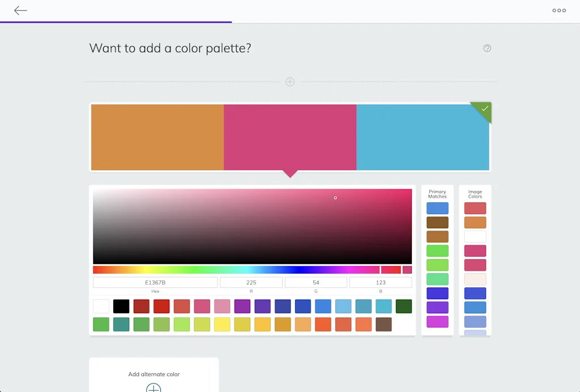Click the R value field showing 225

251,282
